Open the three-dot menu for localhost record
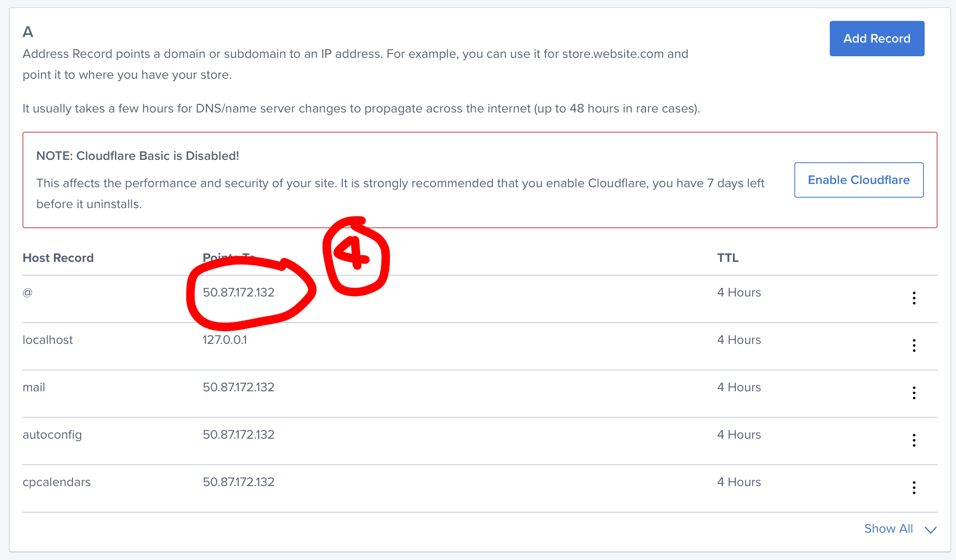 [914, 345]
